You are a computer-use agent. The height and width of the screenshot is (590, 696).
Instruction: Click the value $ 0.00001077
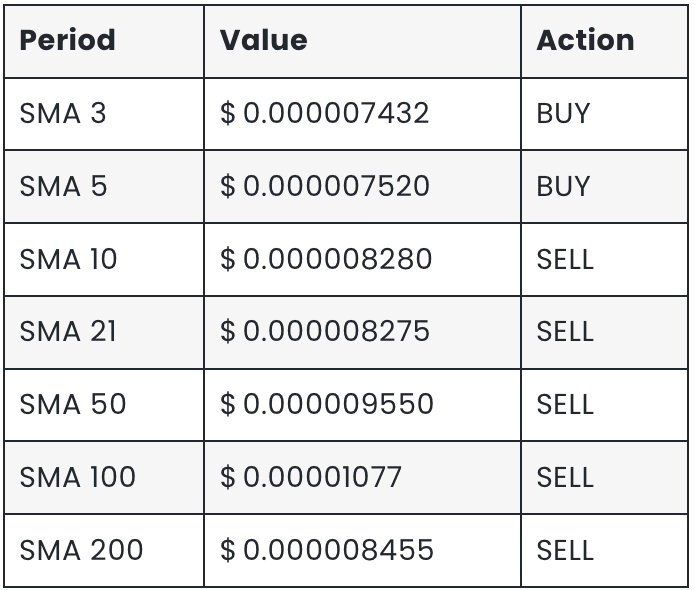(310, 477)
